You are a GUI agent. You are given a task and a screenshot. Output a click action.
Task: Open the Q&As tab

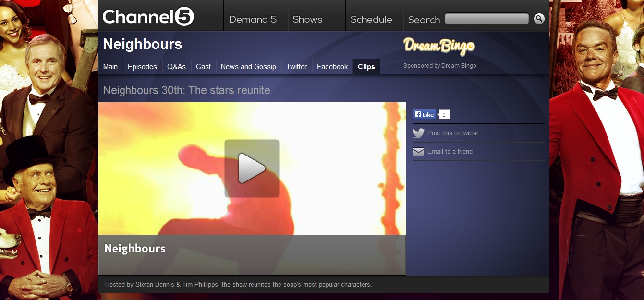(x=176, y=67)
